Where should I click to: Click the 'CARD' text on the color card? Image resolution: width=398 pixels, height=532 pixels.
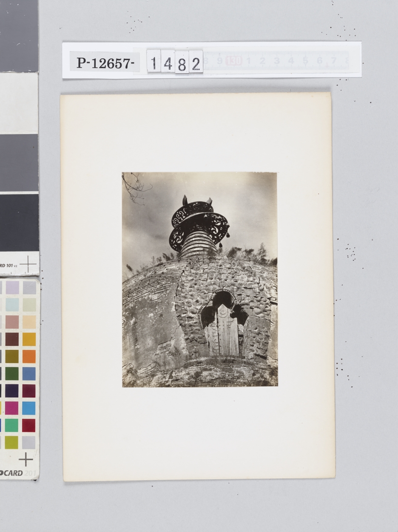pos(11,473)
